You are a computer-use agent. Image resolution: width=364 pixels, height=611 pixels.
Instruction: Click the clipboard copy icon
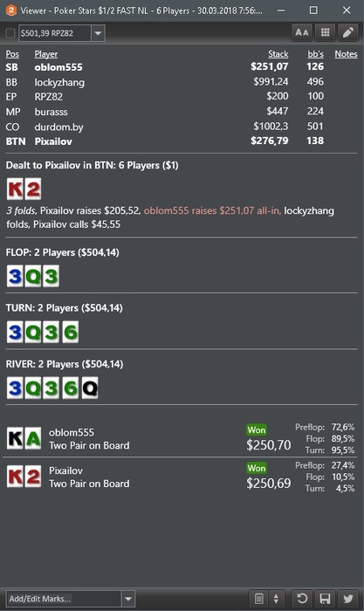click(259, 598)
